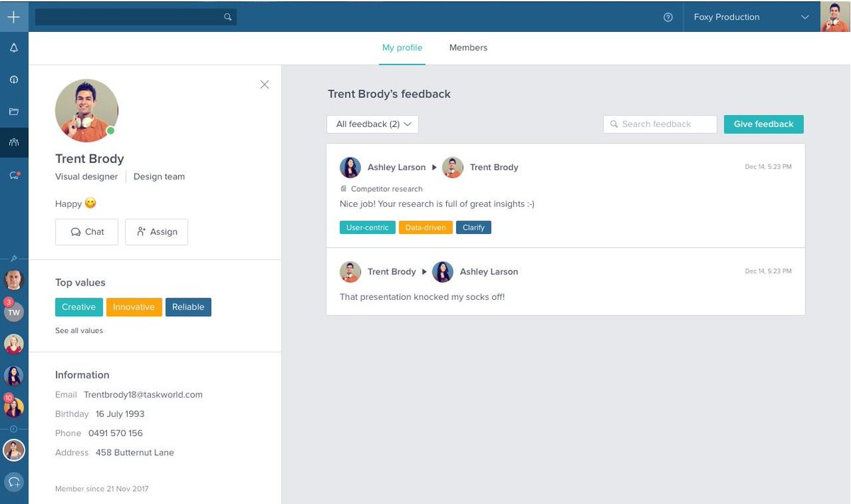Click the Assign button

(x=156, y=231)
